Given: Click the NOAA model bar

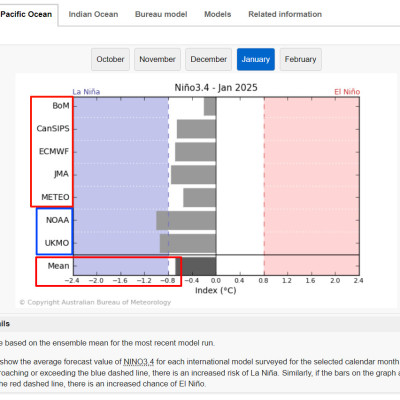Looking at the screenshot, I should point(186,221).
